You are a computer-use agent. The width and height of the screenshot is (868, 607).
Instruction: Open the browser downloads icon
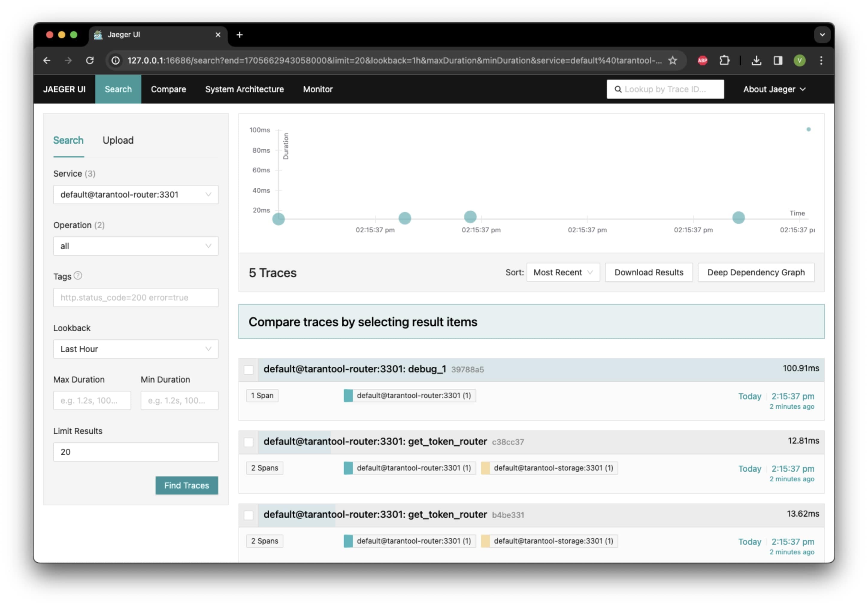coord(756,60)
